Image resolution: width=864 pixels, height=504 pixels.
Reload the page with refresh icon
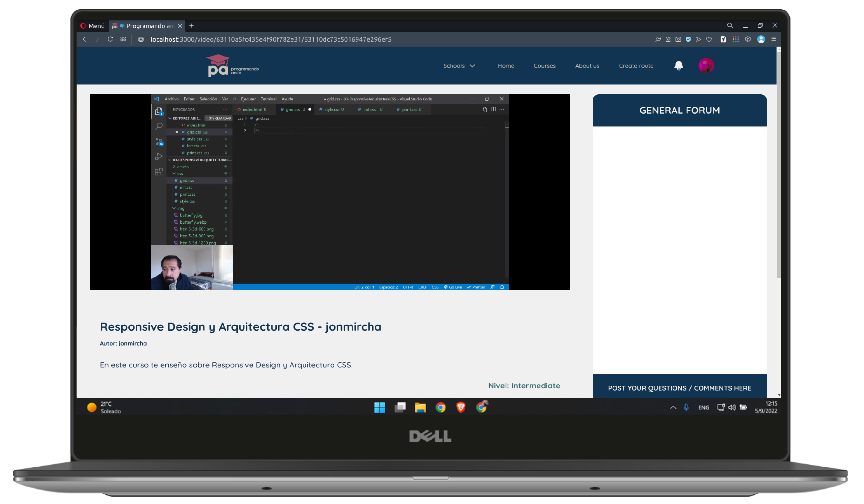point(110,39)
